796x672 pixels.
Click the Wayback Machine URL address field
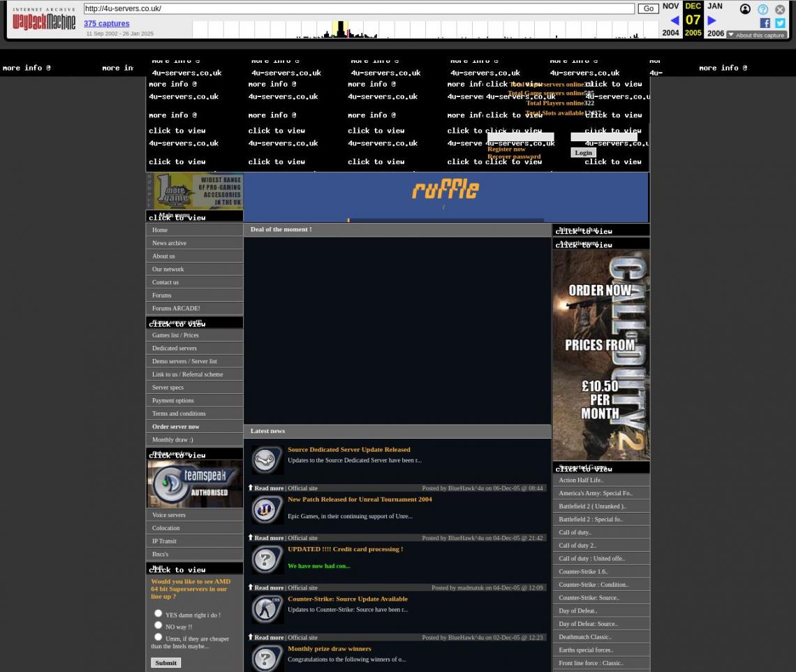[x=359, y=8]
